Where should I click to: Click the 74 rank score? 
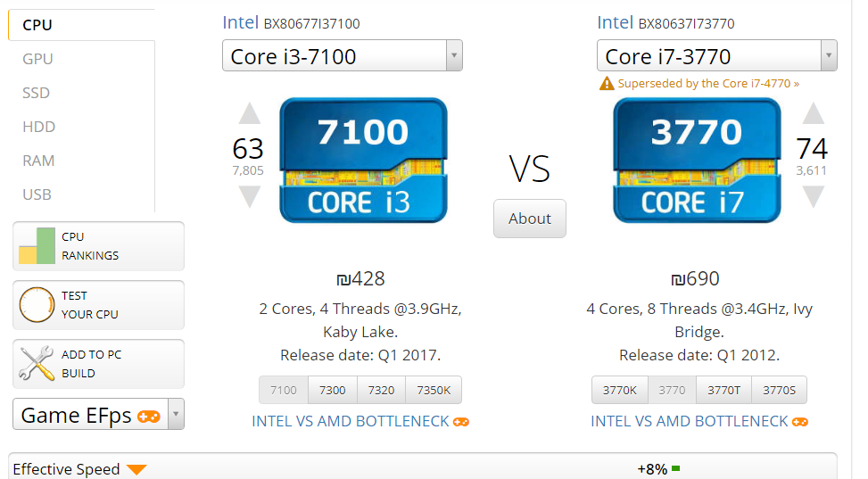coord(812,149)
